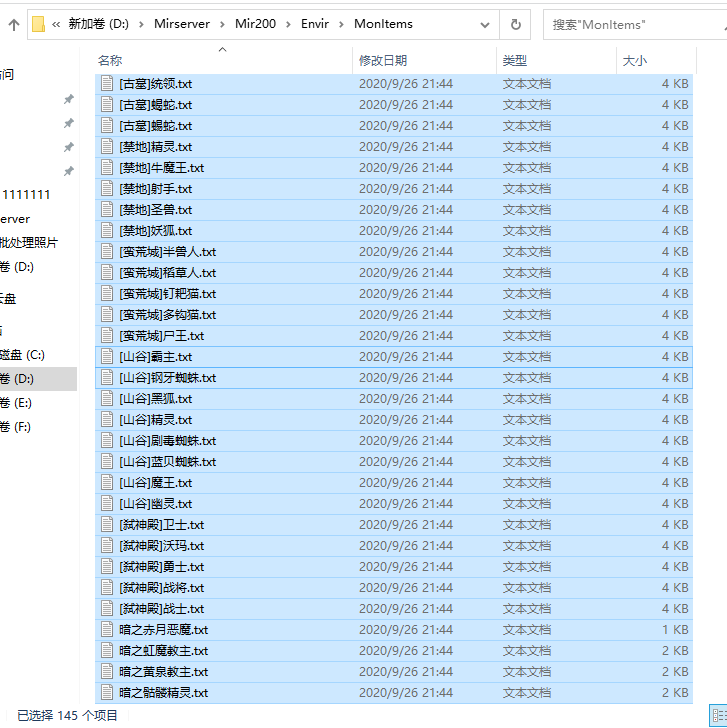Open address bar history dropdown arrow
The height and width of the screenshot is (728, 727).
click(485, 25)
